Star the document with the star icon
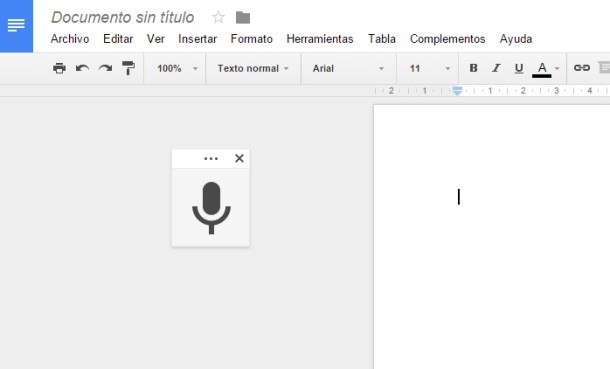Image resolution: width=610 pixels, height=369 pixels. coord(218,17)
